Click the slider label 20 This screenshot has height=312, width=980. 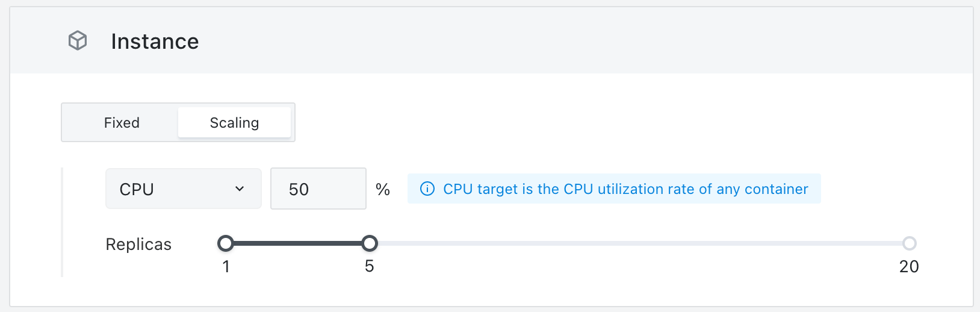click(909, 266)
